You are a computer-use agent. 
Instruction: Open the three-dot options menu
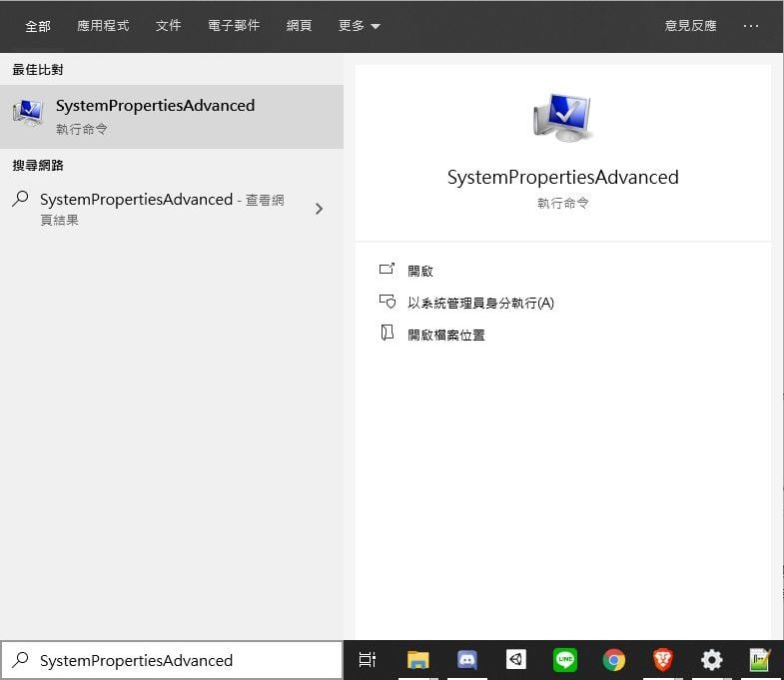[750, 26]
